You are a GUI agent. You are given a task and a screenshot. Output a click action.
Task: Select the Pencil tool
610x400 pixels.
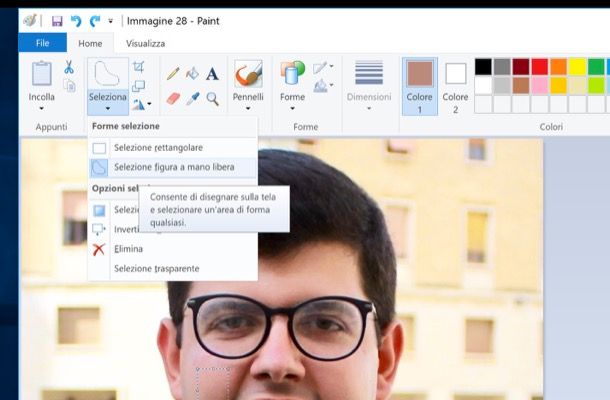(173, 74)
